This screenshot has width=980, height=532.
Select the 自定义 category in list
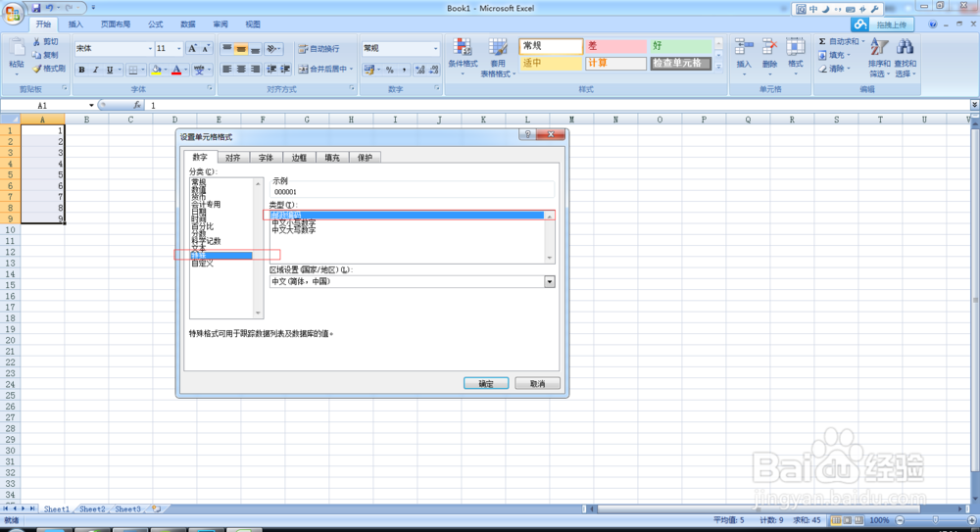point(203,264)
